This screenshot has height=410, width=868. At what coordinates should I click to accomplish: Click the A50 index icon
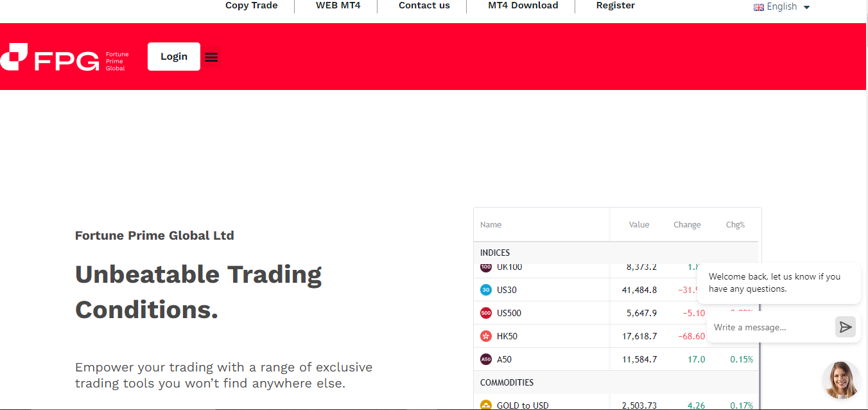point(486,359)
